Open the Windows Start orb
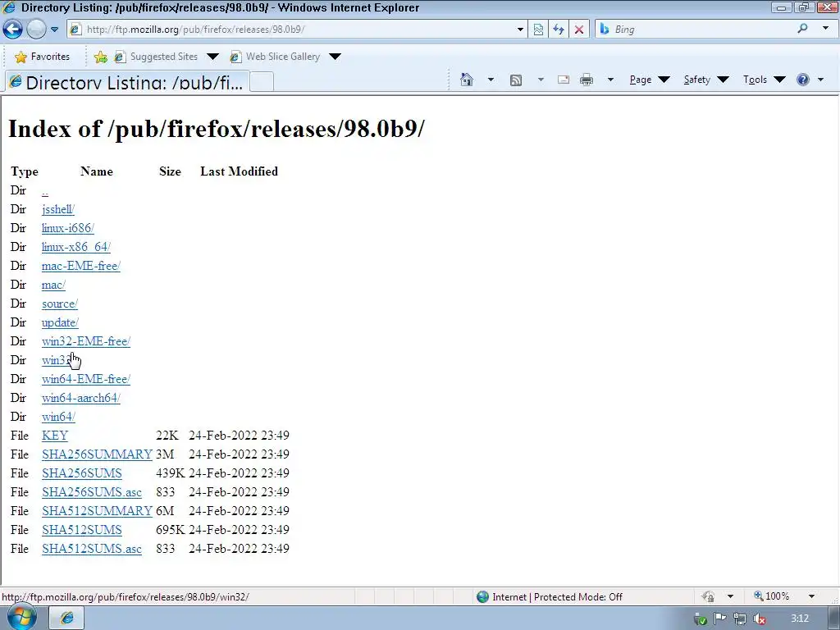840x630 pixels. (x=22, y=618)
